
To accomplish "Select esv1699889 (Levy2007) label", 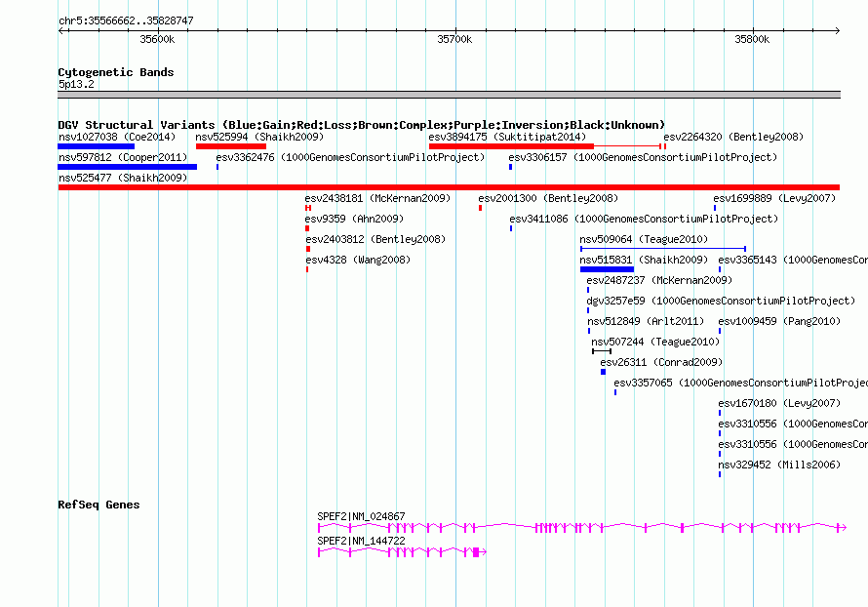I will pos(774,198).
